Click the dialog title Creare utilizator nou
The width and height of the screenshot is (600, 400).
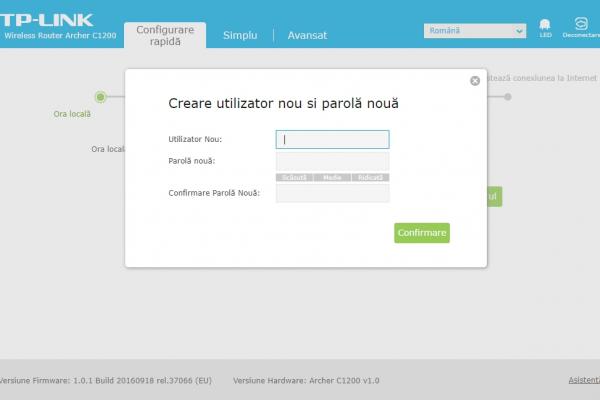coord(283,103)
